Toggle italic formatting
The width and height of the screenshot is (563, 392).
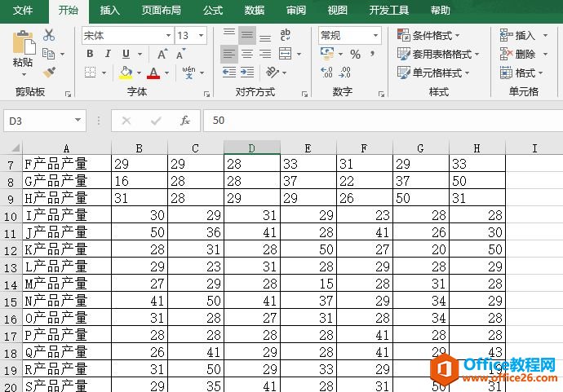click(x=108, y=54)
